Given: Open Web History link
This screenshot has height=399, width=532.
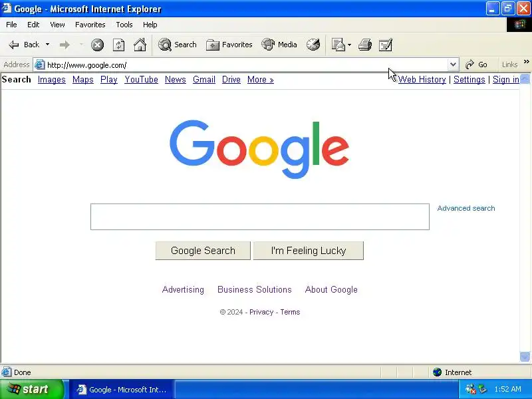Looking at the screenshot, I should click(422, 79).
